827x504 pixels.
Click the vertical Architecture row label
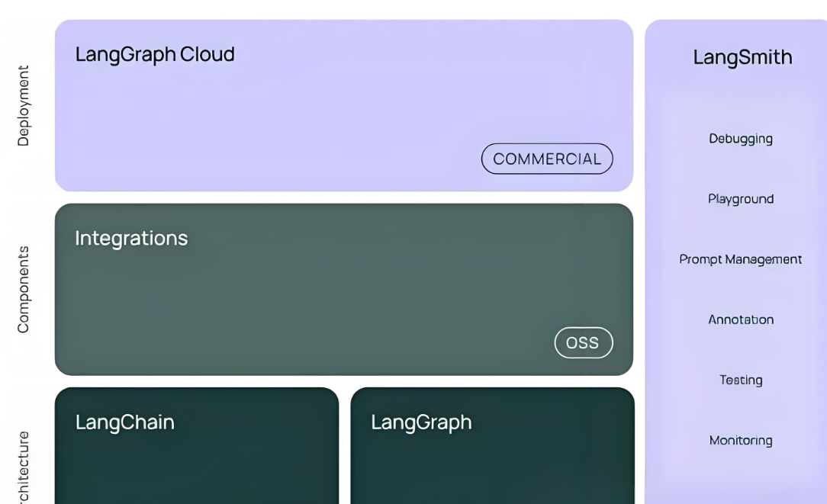[x=24, y=467]
